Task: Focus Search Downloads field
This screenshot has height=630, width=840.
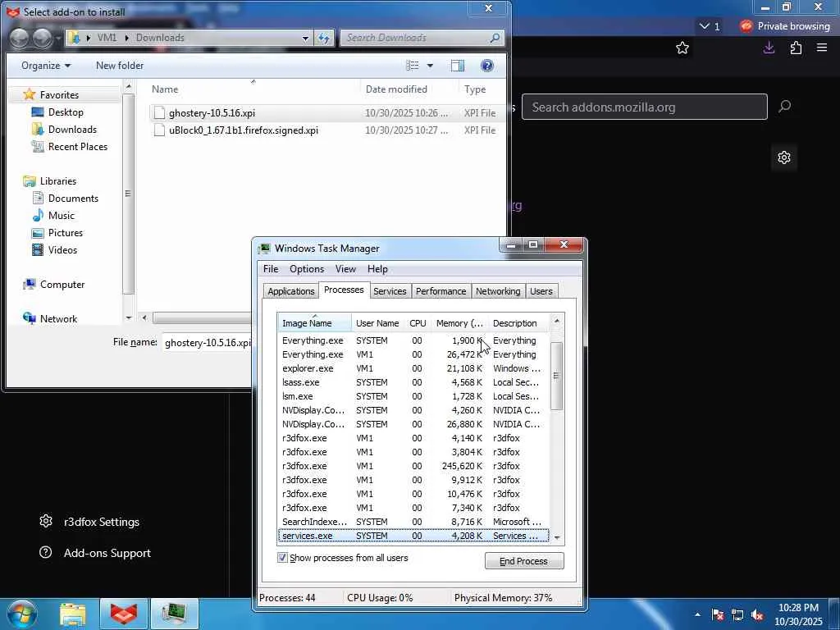Action: (x=416, y=38)
